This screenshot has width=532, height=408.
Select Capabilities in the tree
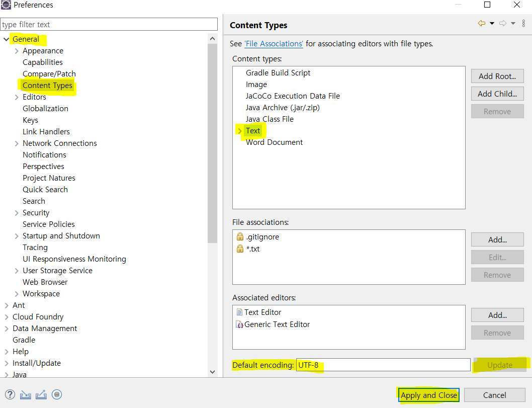pyautogui.click(x=43, y=62)
